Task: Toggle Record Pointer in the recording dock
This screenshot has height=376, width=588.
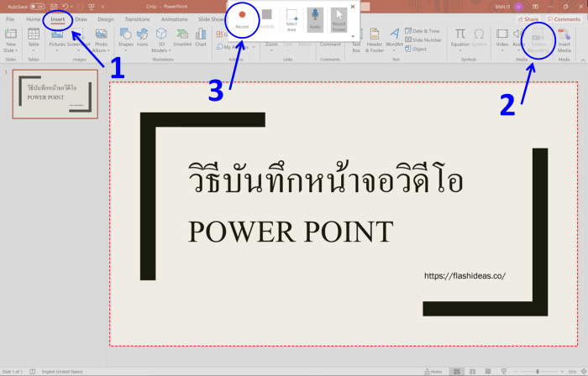Action: tap(339, 20)
